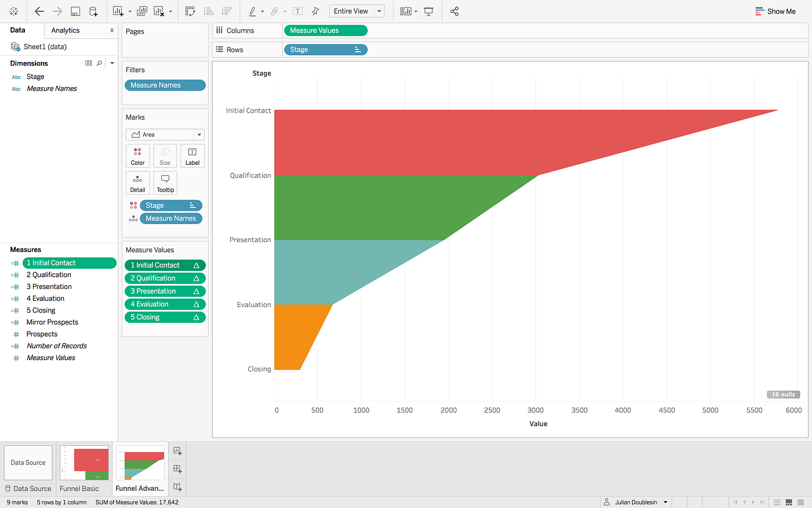812x508 pixels.
Task: Click the Save workbook icon
Action: [75, 10]
